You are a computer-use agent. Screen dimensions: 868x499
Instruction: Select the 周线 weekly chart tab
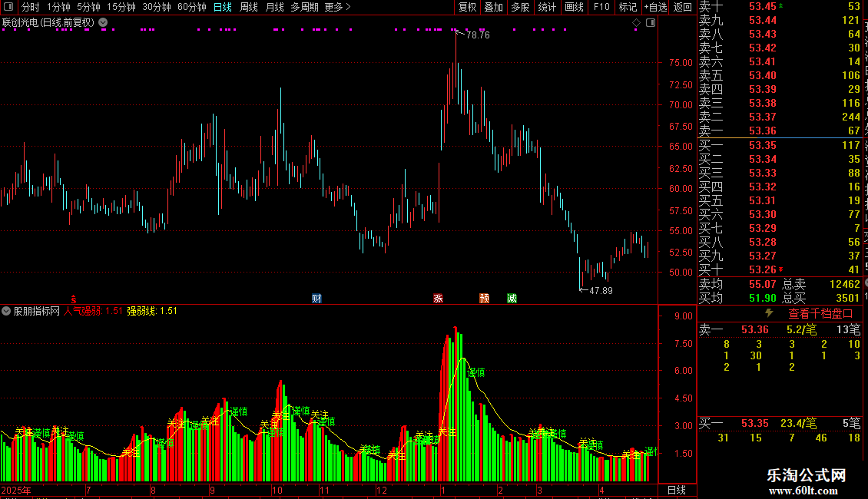click(x=249, y=7)
